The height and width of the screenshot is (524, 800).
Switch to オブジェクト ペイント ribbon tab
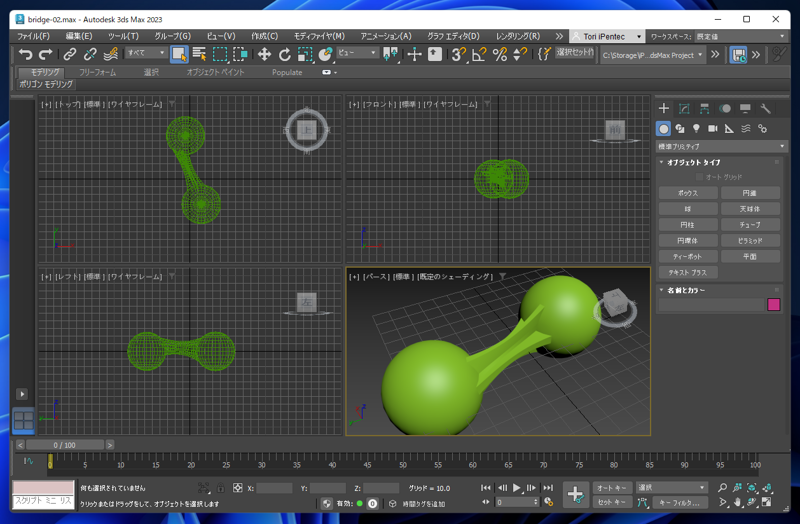(215, 72)
